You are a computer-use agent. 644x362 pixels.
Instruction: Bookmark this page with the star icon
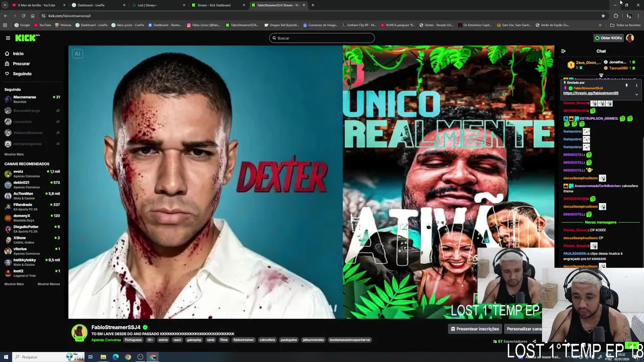pos(603,16)
